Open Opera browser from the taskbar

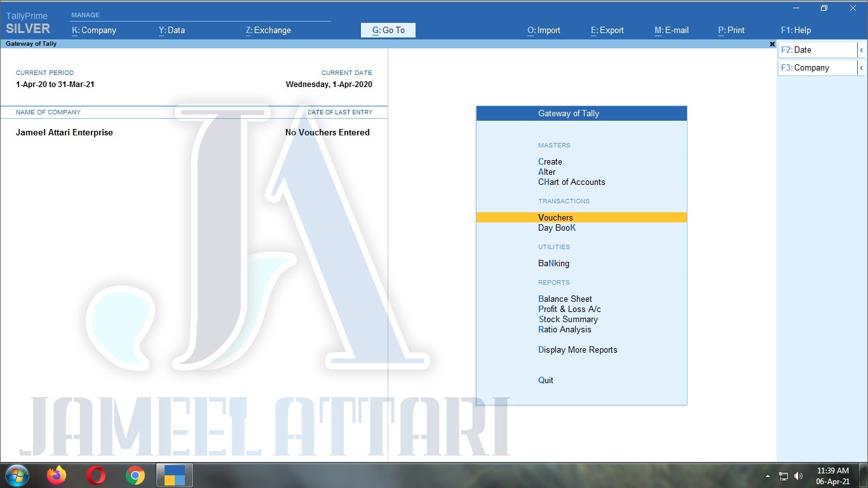(x=96, y=475)
